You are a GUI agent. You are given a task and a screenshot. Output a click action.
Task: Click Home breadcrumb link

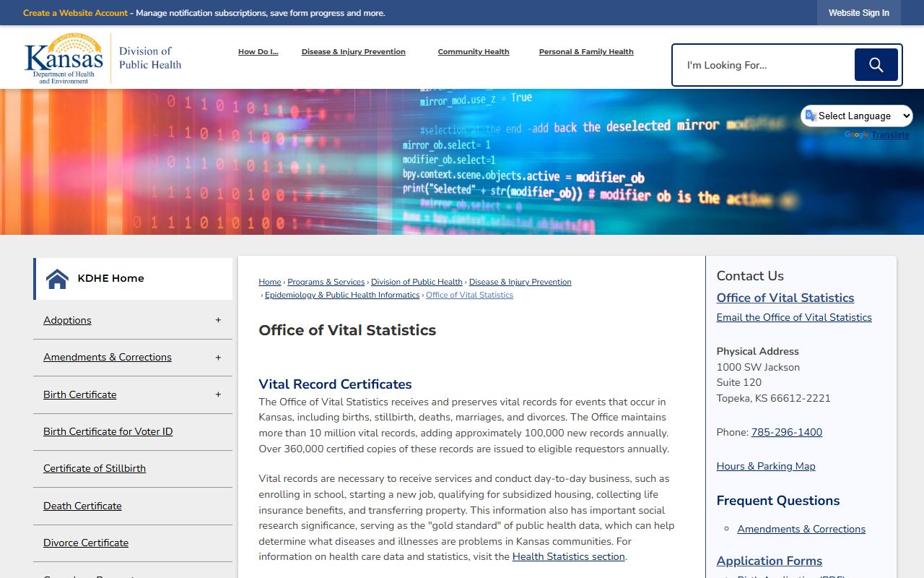coord(270,282)
